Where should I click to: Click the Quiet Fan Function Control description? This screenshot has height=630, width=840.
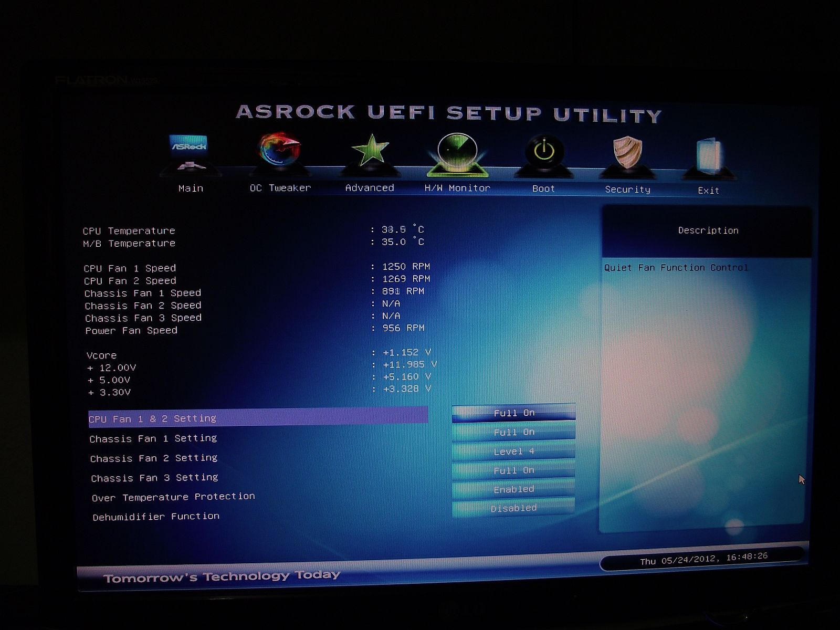pos(676,268)
